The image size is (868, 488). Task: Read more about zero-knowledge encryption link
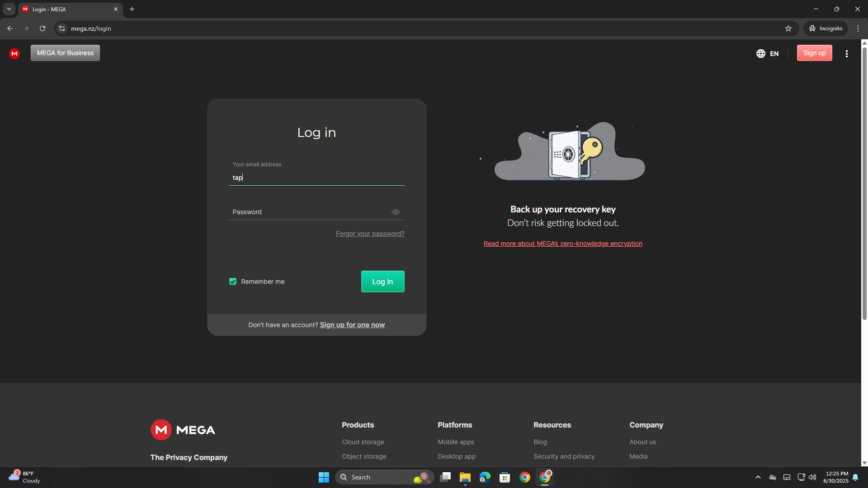pos(563,244)
